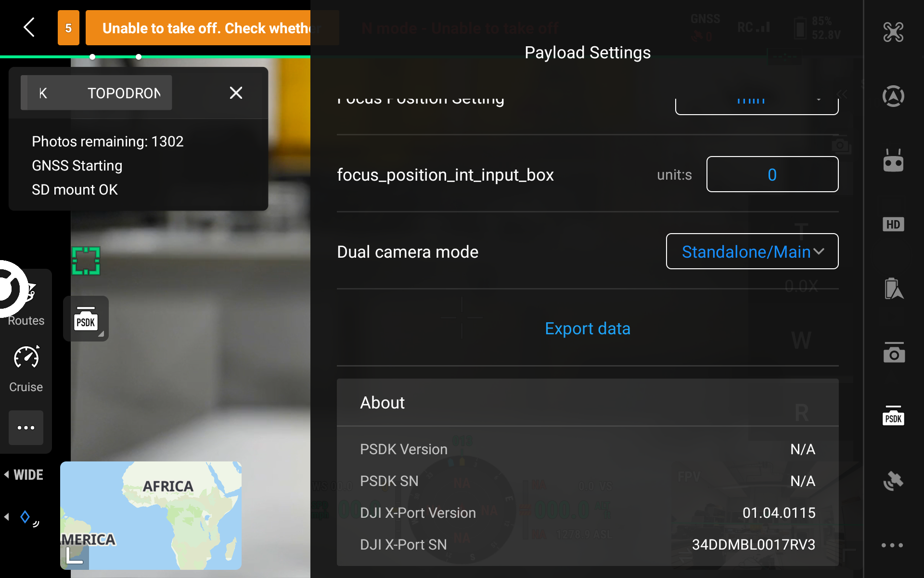Edit focus_position_int_input_box value field
This screenshot has width=924, height=578.
[772, 174]
